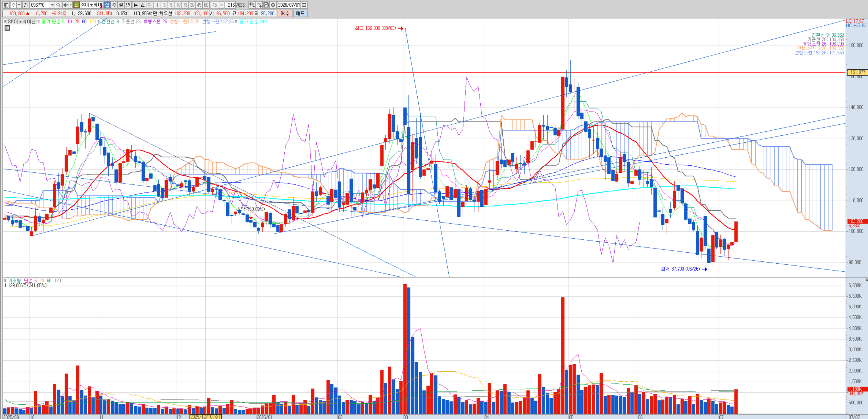Open stock search with magnifier icon
Image resolution: width=868 pixels, height=419 pixels.
point(58,5)
